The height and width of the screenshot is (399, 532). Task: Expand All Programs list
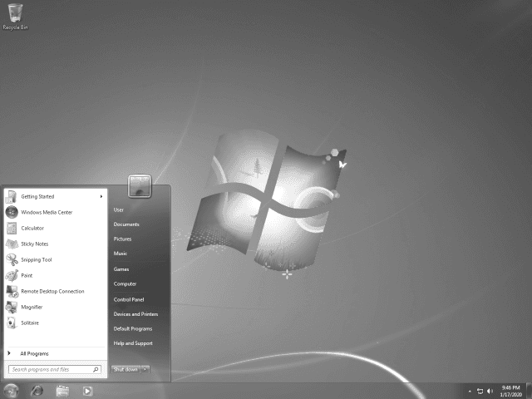(x=33, y=353)
